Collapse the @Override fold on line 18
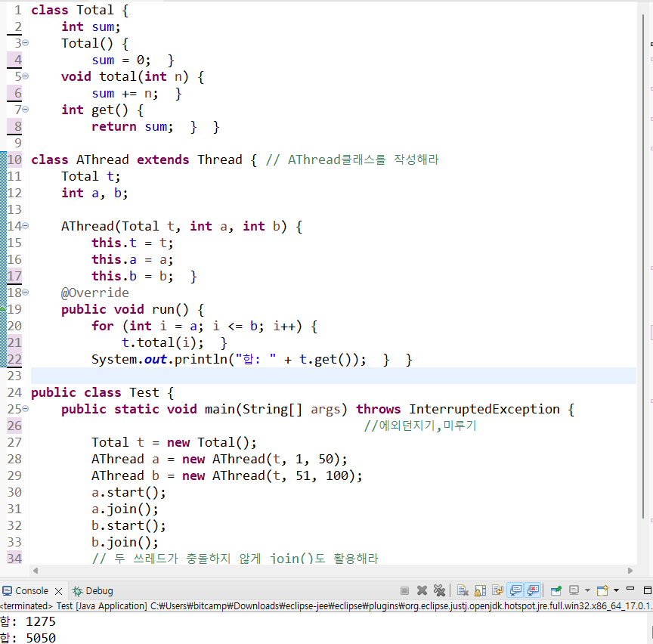Viewport: 653px width, 644px height. tap(26, 293)
